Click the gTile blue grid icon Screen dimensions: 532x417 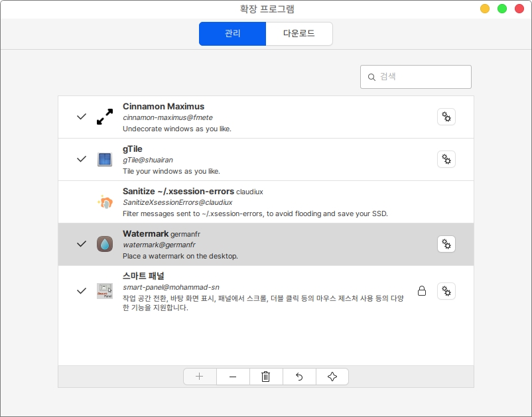point(105,159)
